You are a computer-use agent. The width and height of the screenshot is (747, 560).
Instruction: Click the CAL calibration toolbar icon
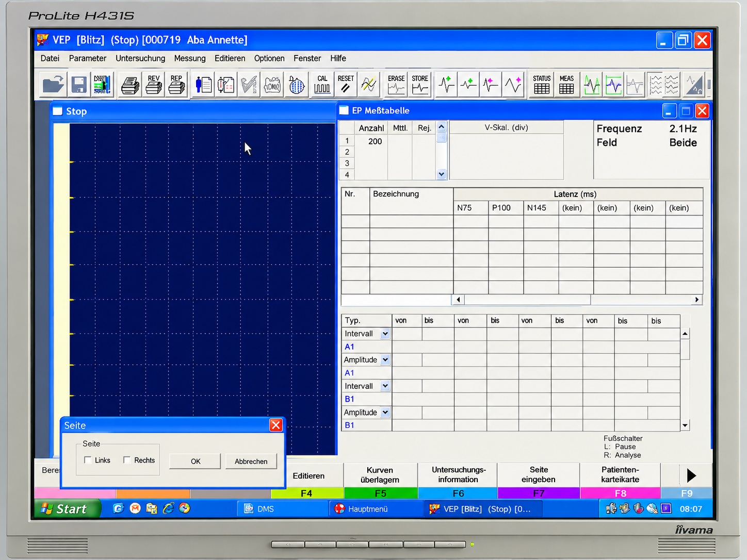[322, 84]
